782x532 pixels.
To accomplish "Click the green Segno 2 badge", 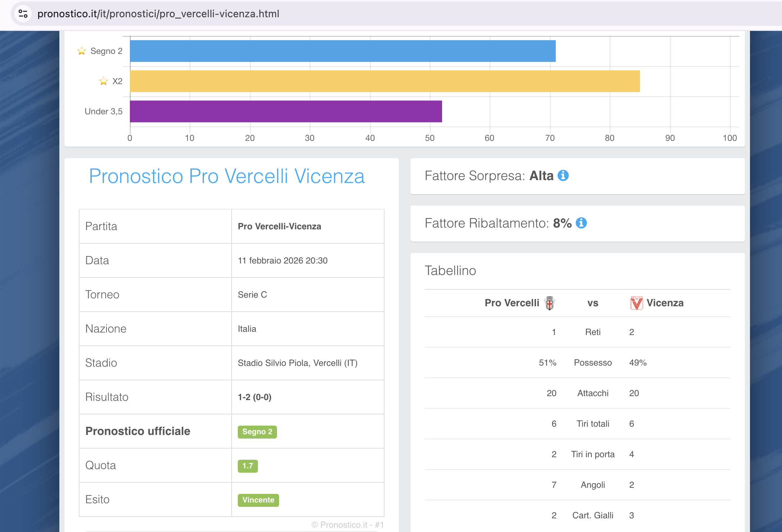I will coord(257,432).
